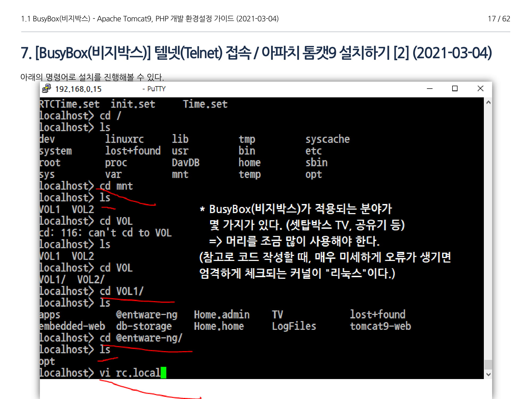The height and width of the screenshot is (399, 532).
Task: Click the terminal scrollbar thumb
Action: 488,364
